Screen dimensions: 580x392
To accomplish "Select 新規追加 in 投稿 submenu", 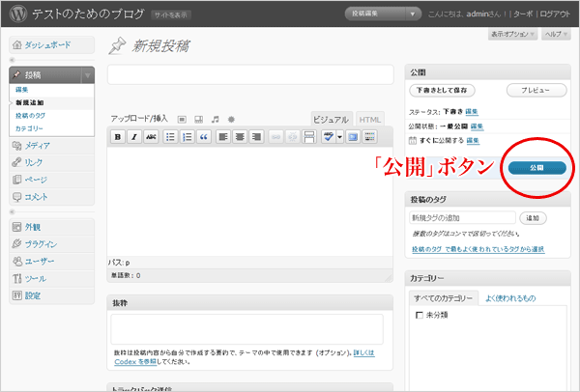I will [30, 102].
